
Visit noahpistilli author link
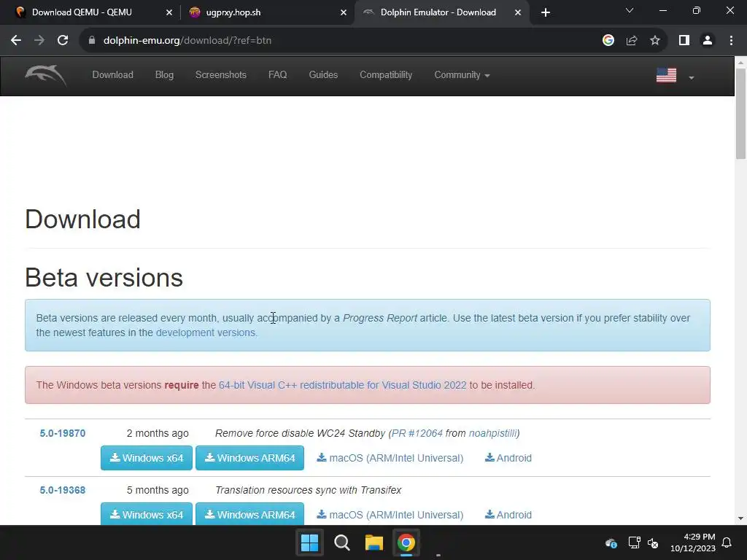[492, 433]
